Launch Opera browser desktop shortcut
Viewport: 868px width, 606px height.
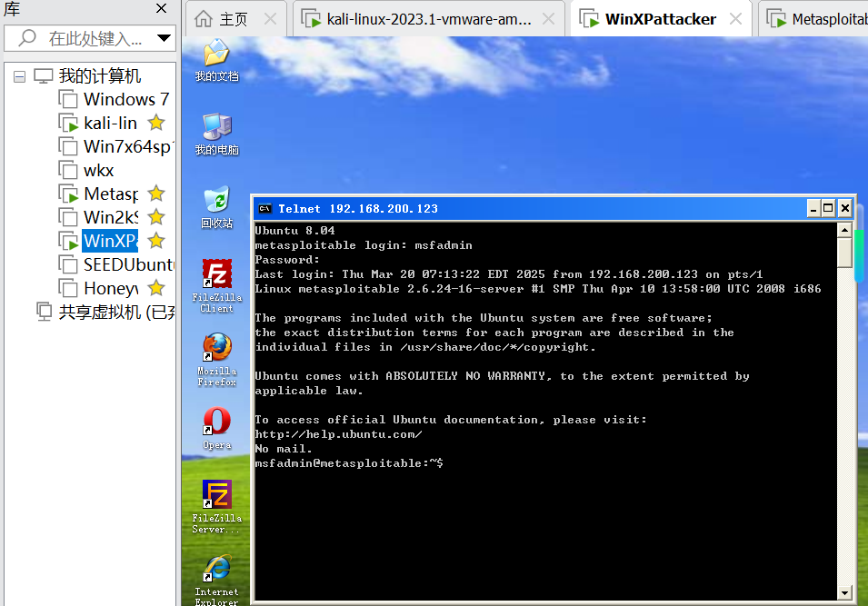point(216,428)
